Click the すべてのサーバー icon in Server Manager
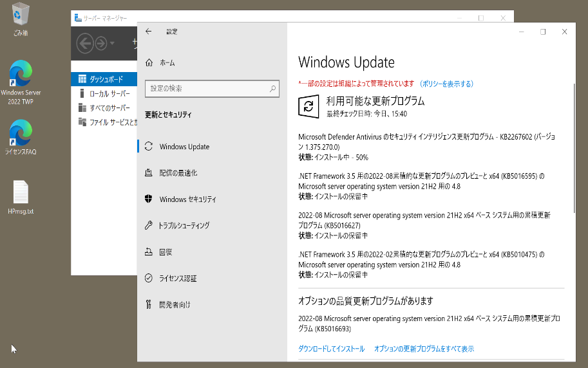 [x=82, y=107]
